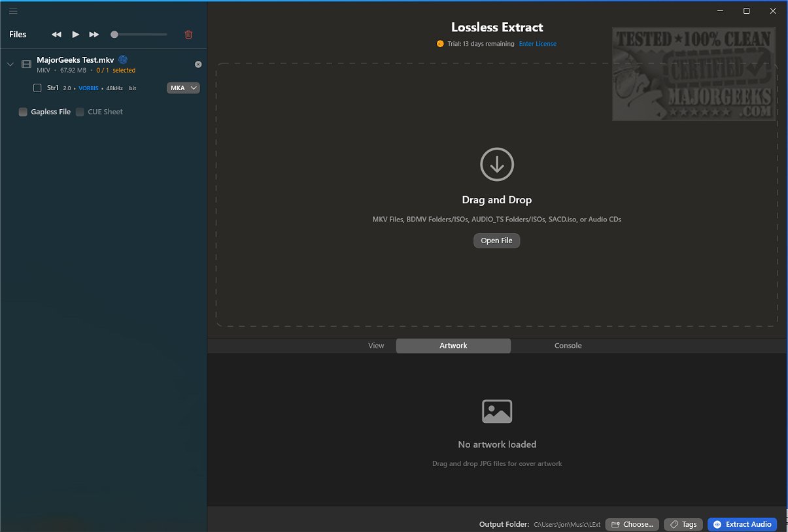Click the trial status warning icon
788x532 pixels.
click(x=440, y=44)
